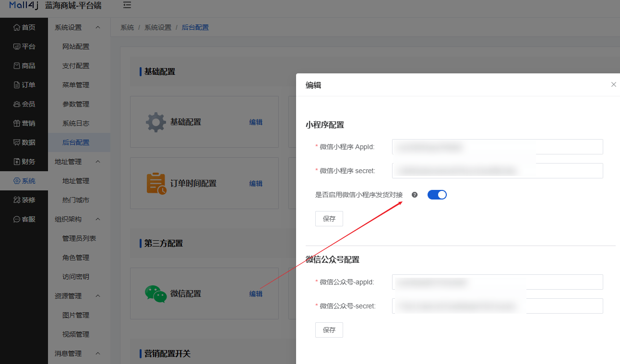Open 营销 in the main sidebar
The image size is (620, 364).
pyautogui.click(x=24, y=123)
